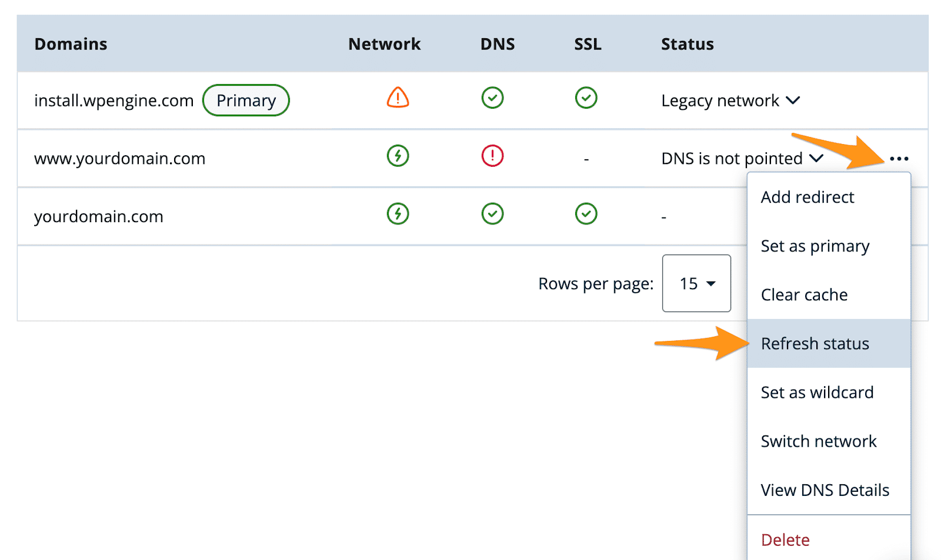Choose Add redirect from the actions menu
This screenshot has height=560, width=941.
(807, 197)
